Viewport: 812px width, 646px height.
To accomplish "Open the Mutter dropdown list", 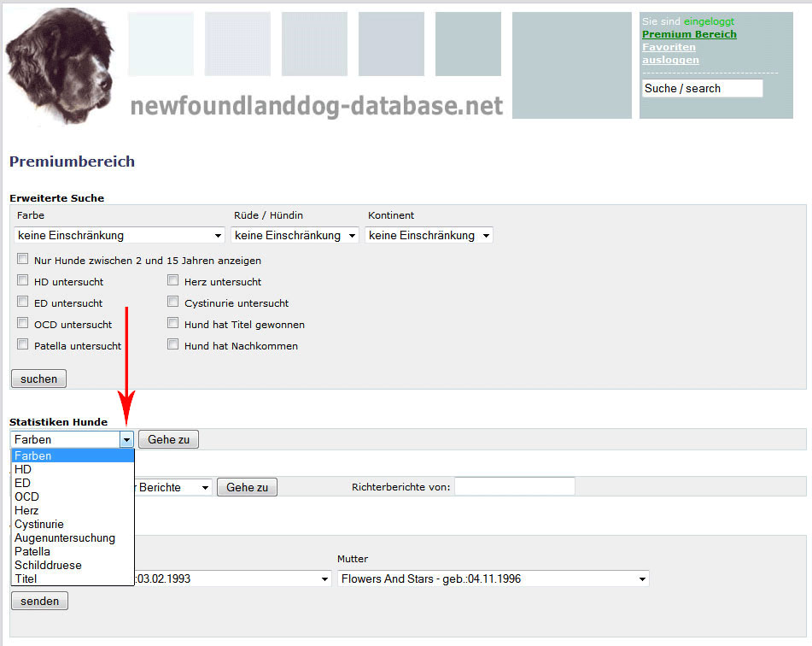I will click(493, 578).
